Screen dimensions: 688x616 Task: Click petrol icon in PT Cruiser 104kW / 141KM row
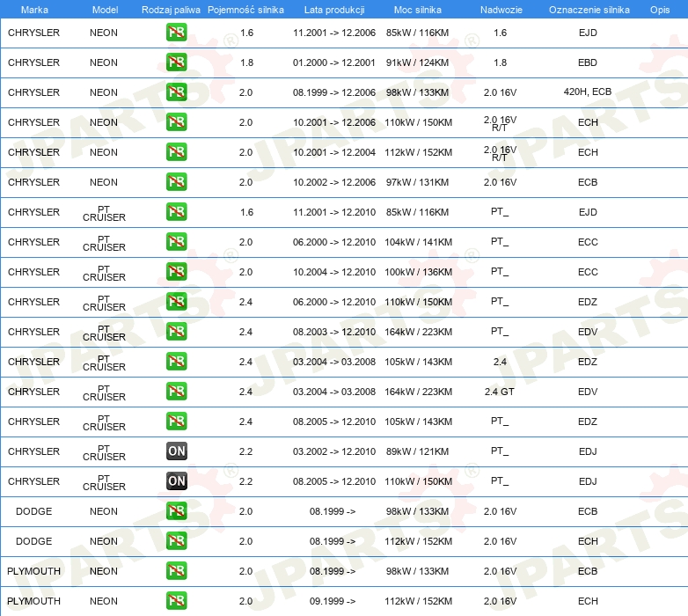(x=176, y=242)
